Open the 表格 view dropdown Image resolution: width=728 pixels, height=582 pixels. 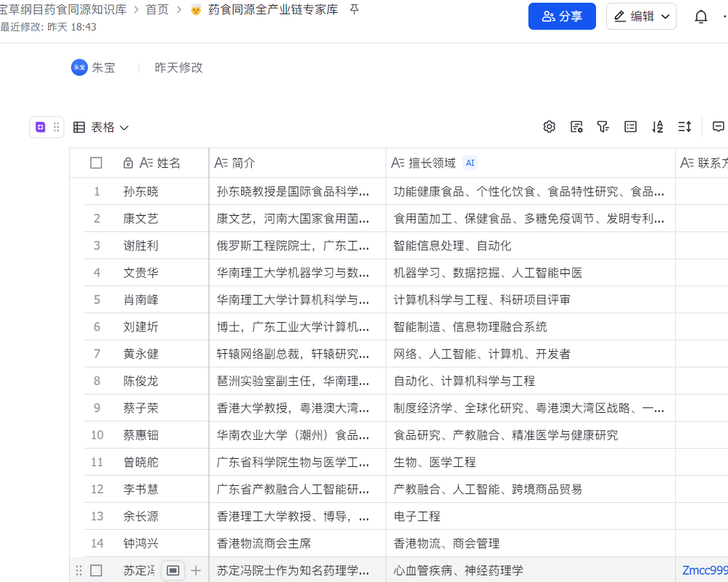point(101,127)
